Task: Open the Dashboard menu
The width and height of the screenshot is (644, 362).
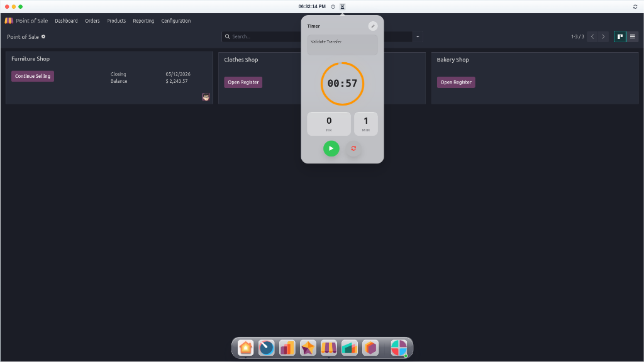Action: [x=66, y=21]
